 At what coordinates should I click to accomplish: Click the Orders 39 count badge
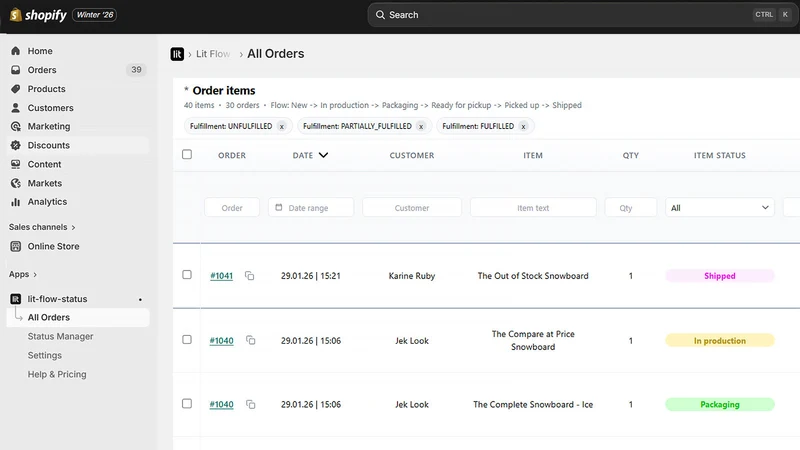pyautogui.click(x=136, y=70)
